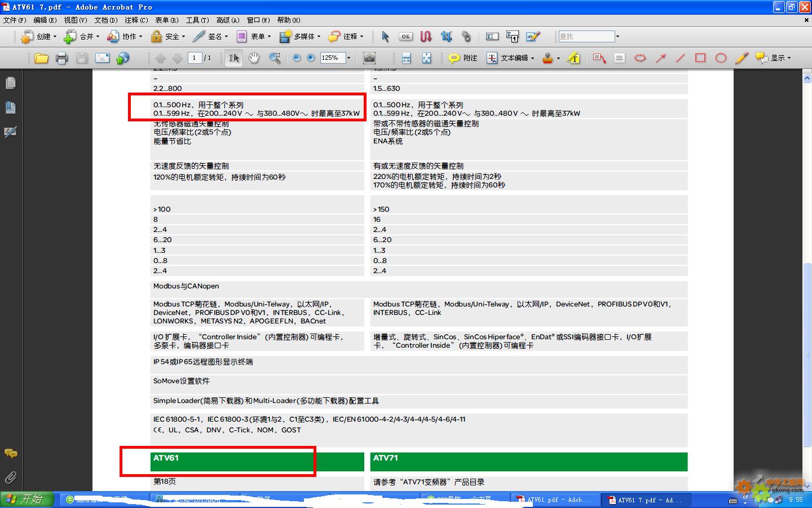This screenshot has width=812, height=508.
Task: Go to next page with down arrow
Action: [x=177, y=58]
